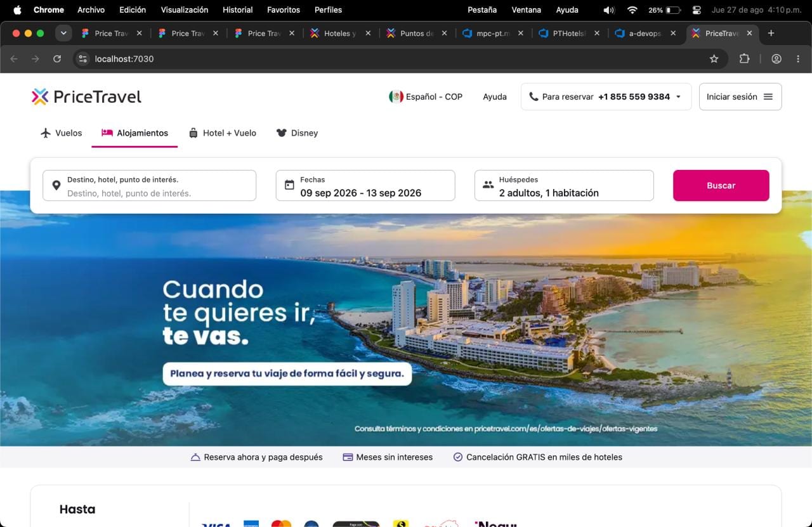This screenshot has height=527, width=812.
Task: Open the Disney tab
Action: [297, 133]
